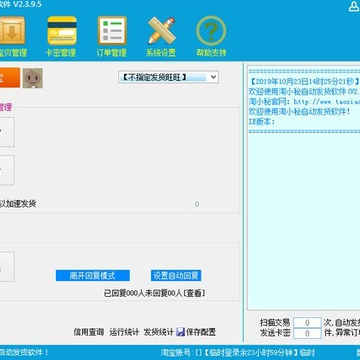Open 运行统计

coord(124,332)
